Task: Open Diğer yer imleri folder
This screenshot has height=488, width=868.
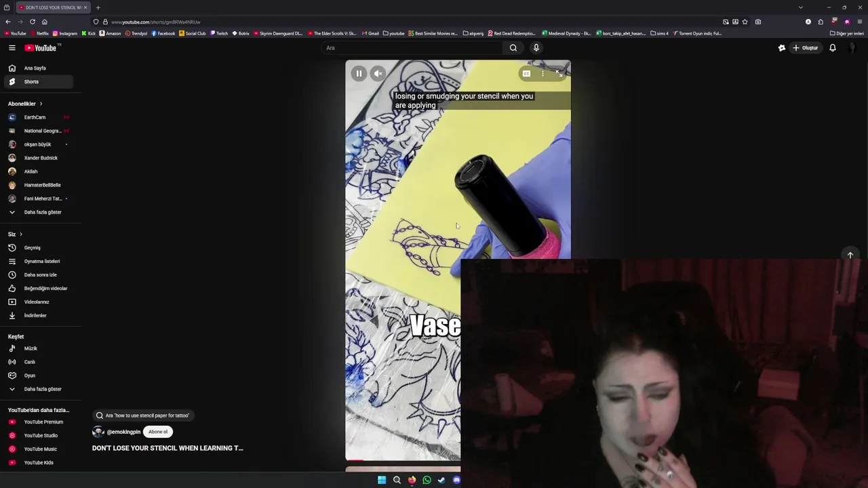Action: click(x=846, y=33)
